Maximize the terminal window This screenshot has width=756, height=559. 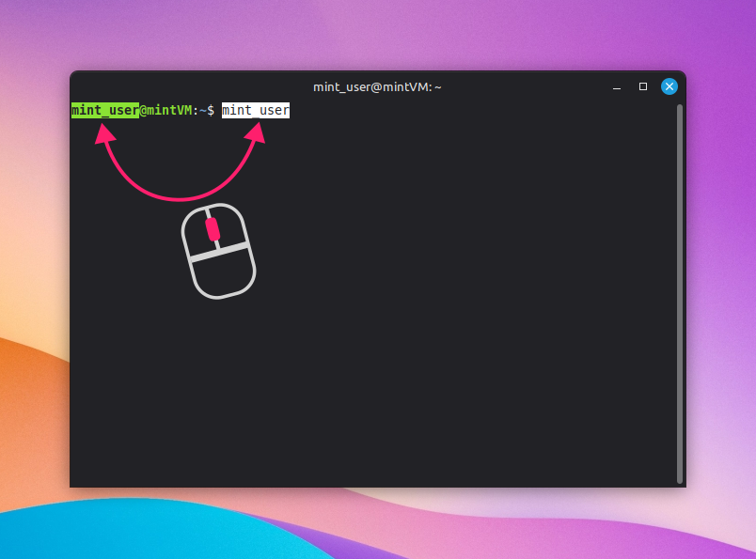click(x=643, y=86)
